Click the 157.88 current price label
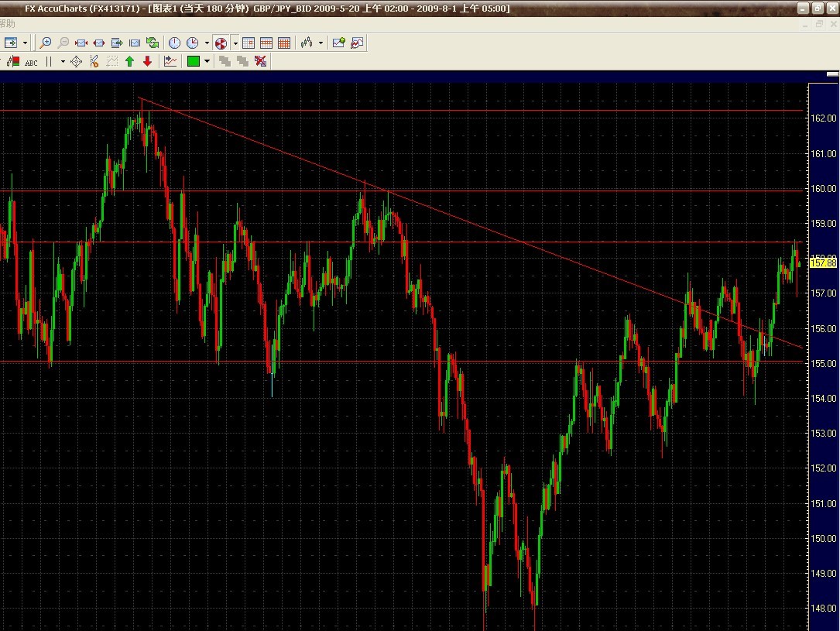The width and height of the screenshot is (840, 631). click(x=824, y=262)
